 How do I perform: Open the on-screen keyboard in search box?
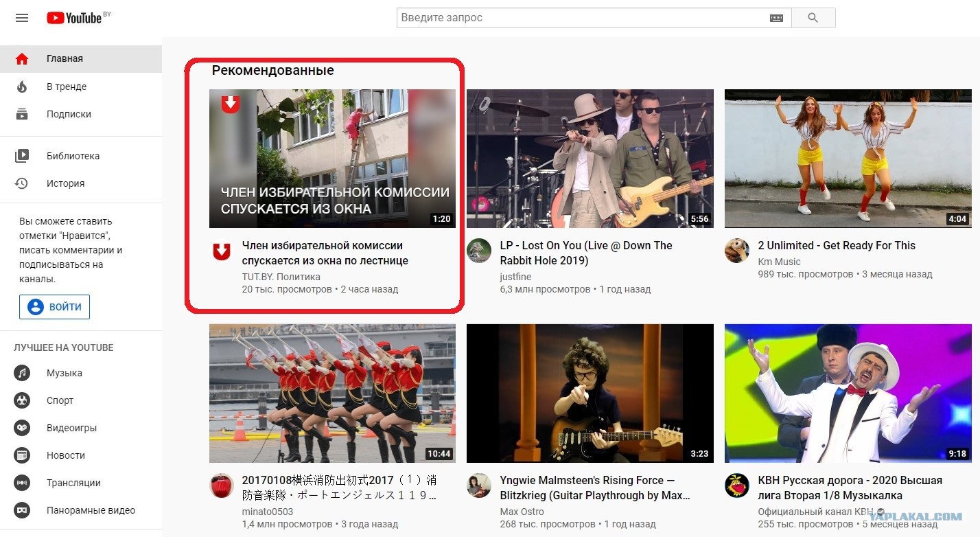tap(776, 18)
